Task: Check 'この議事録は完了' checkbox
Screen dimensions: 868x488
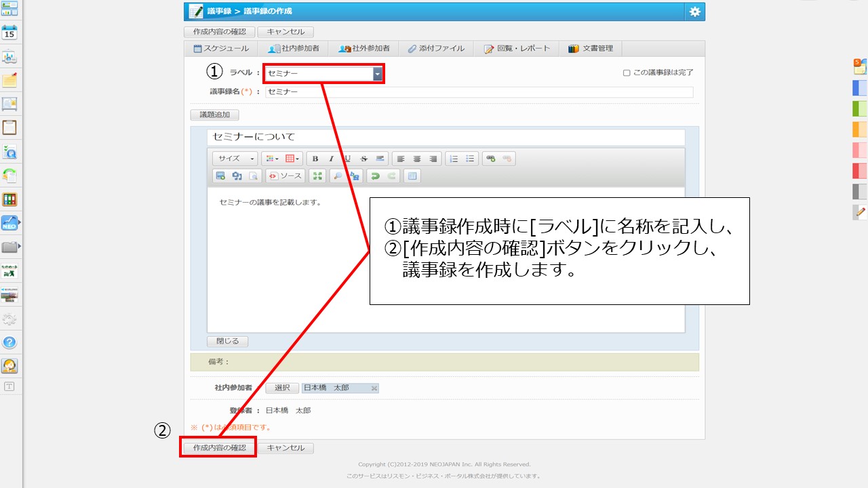Action: (x=627, y=73)
